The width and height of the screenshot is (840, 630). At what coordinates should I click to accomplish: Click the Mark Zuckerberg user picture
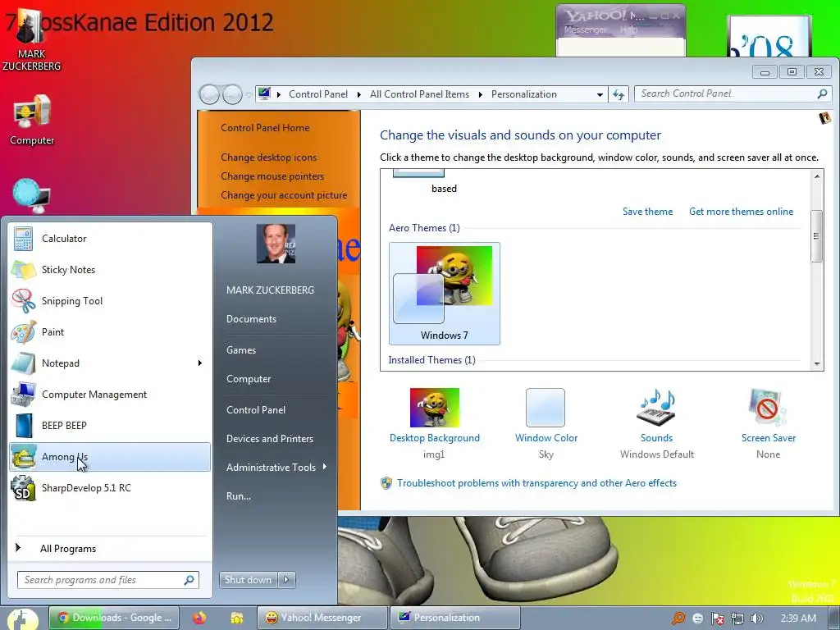click(276, 244)
